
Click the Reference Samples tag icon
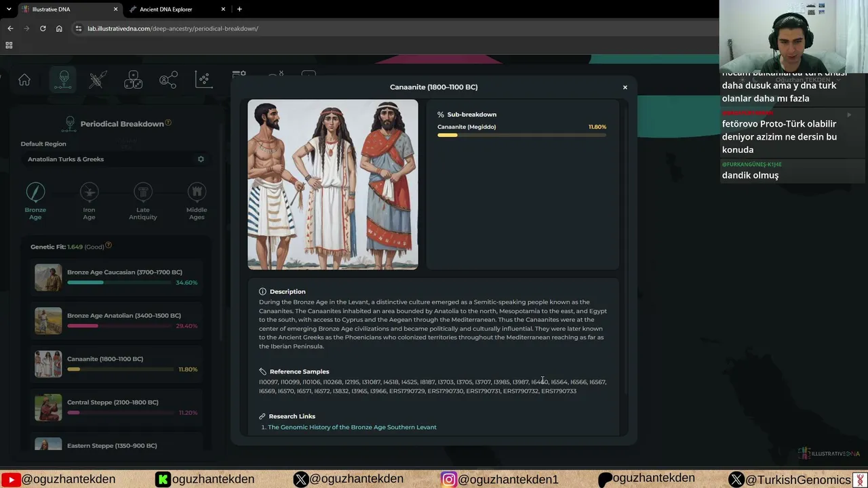[262, 371]
